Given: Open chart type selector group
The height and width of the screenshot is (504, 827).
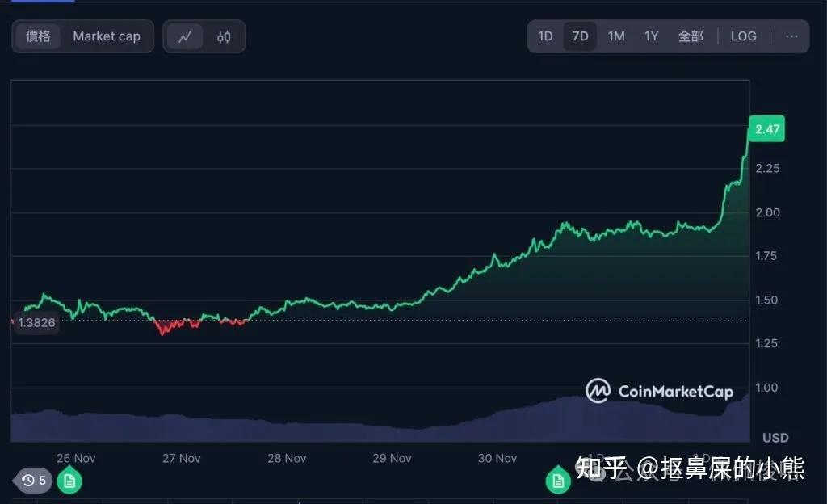Looking at the screenshot, I should point(204,36).
